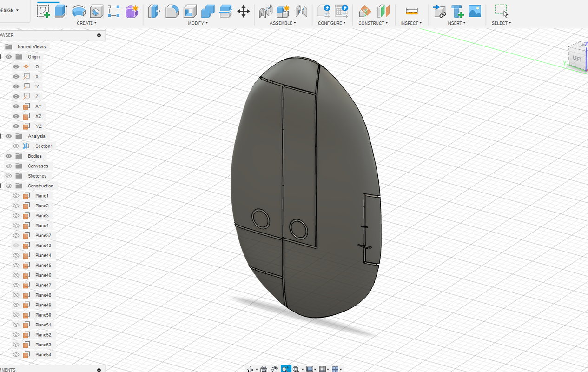Screen dimensions: 588x372
Task: Open the CONFIGURE dropdown menu
Action: (x=332, y=23)
